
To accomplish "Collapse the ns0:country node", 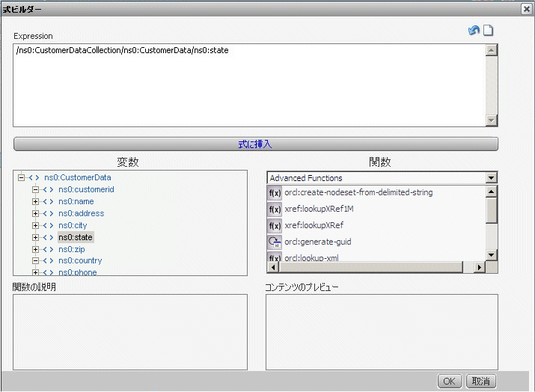I will (x=35, y=260).
